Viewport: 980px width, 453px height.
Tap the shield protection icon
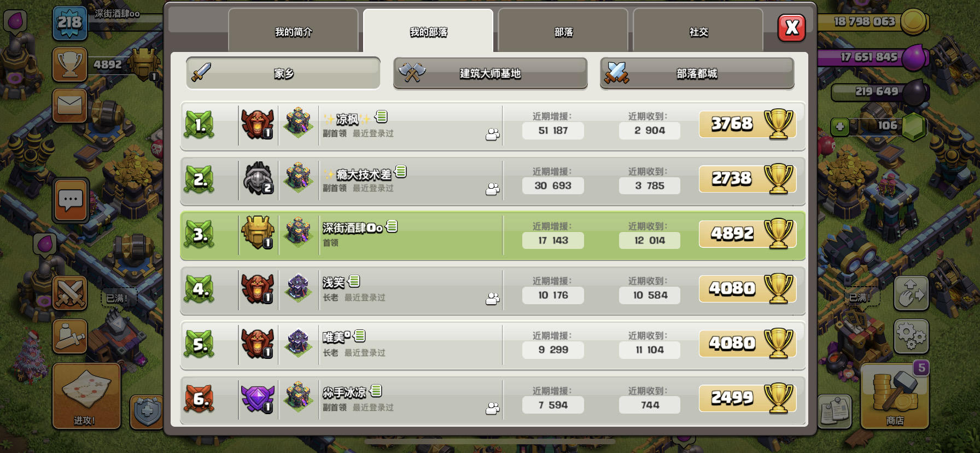click(147, 411)
